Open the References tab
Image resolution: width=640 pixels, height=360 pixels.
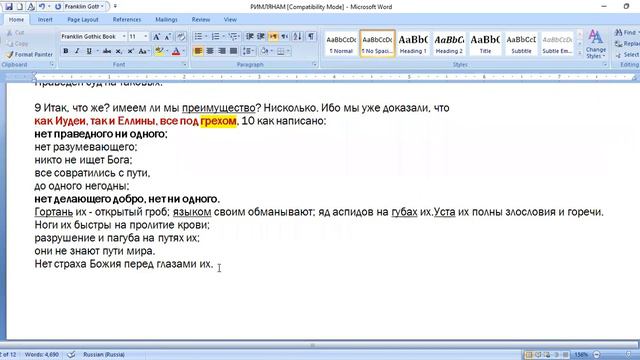coord(127,20)
